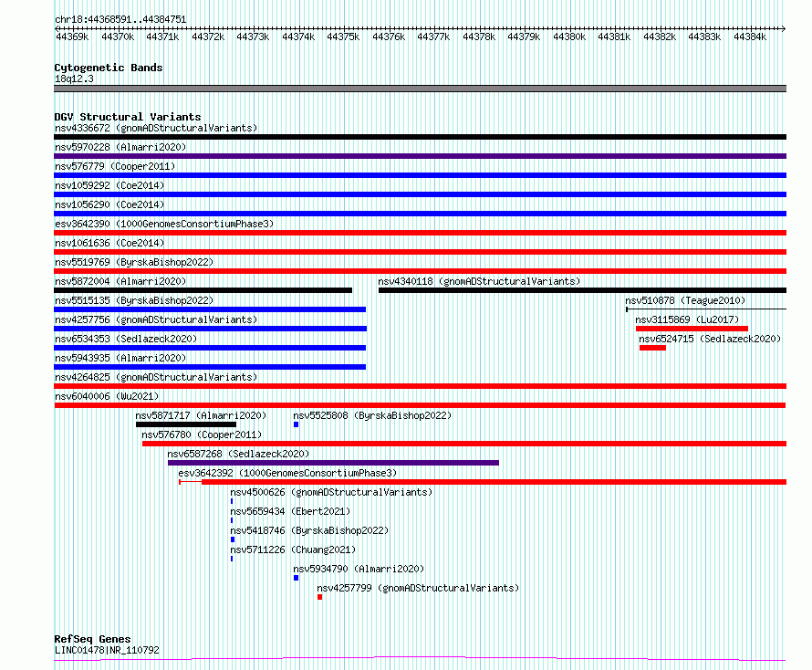Select the black nsv4340118 variant bar
Viewport: 812px width, 670px height.
click(x=583, y=290)
